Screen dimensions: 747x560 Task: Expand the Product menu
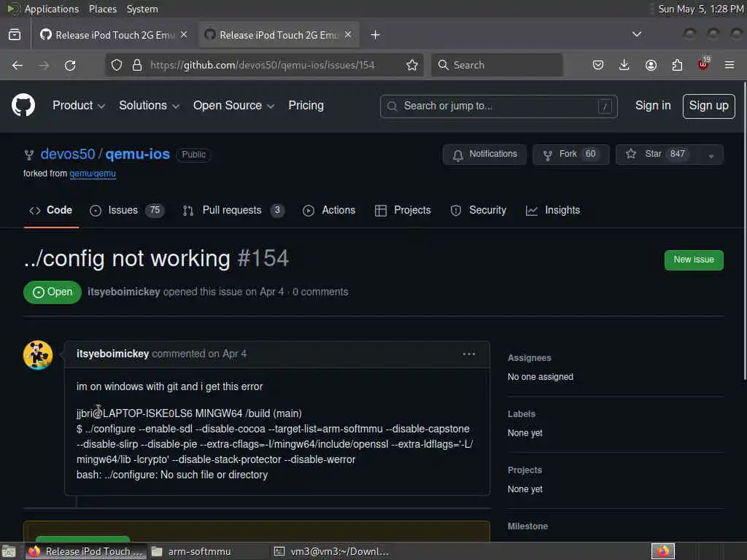(x=79, y=106)
